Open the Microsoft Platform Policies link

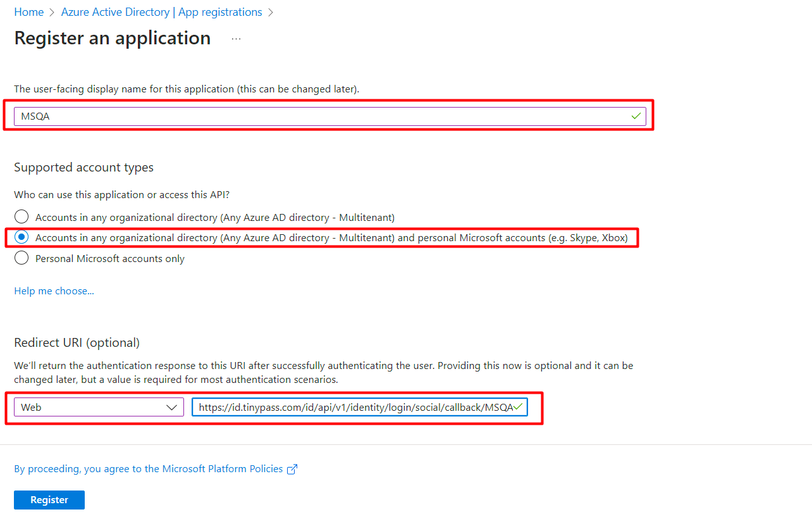pos(149,469)
